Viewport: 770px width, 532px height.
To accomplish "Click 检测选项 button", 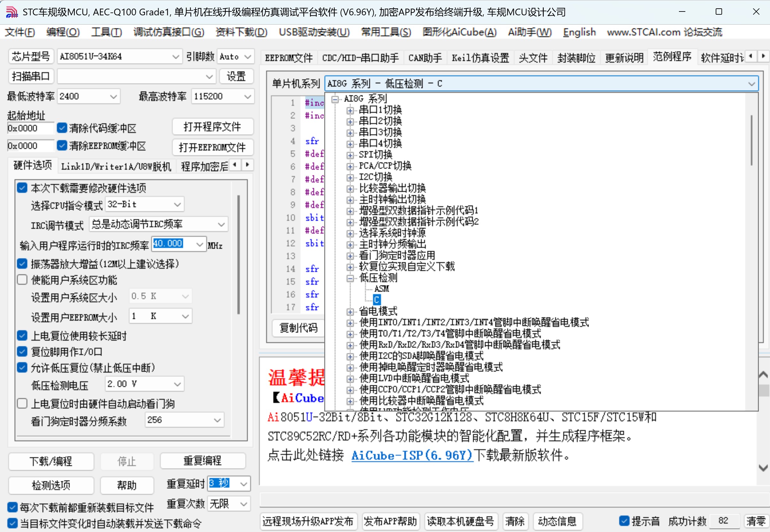I will click(x=51, y=485).
